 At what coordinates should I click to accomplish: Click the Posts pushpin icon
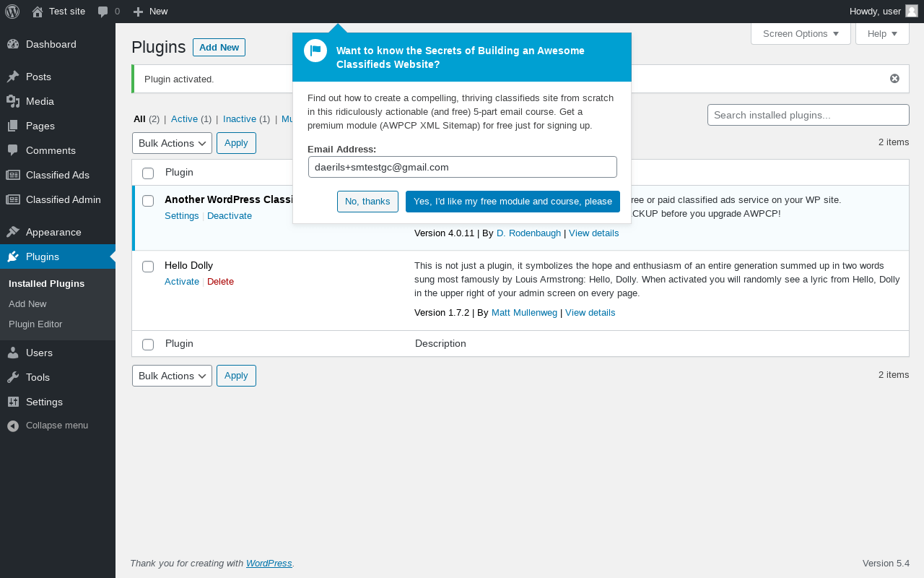(13, 77)
